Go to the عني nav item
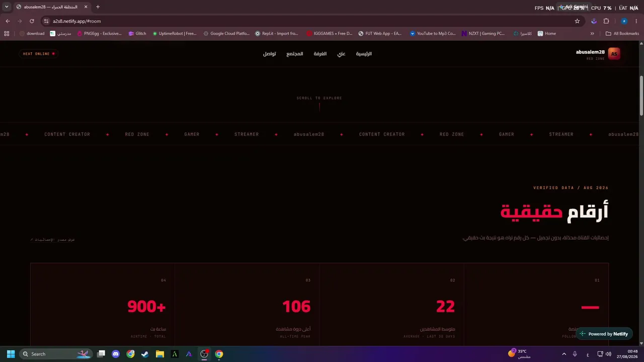 point(341,54)
